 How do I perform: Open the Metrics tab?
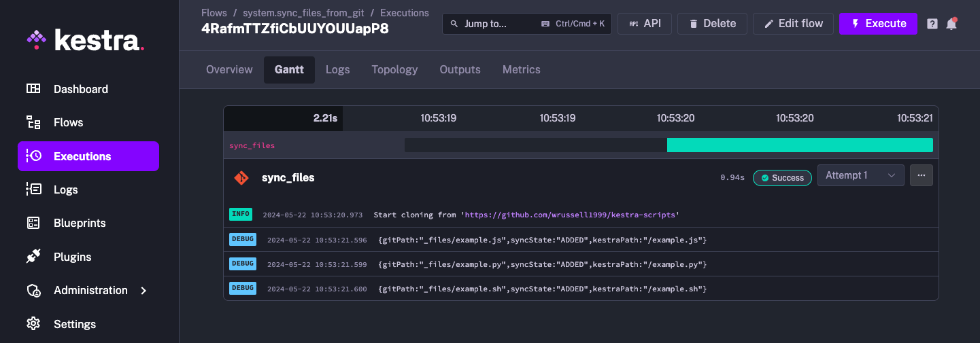[521, 69]
